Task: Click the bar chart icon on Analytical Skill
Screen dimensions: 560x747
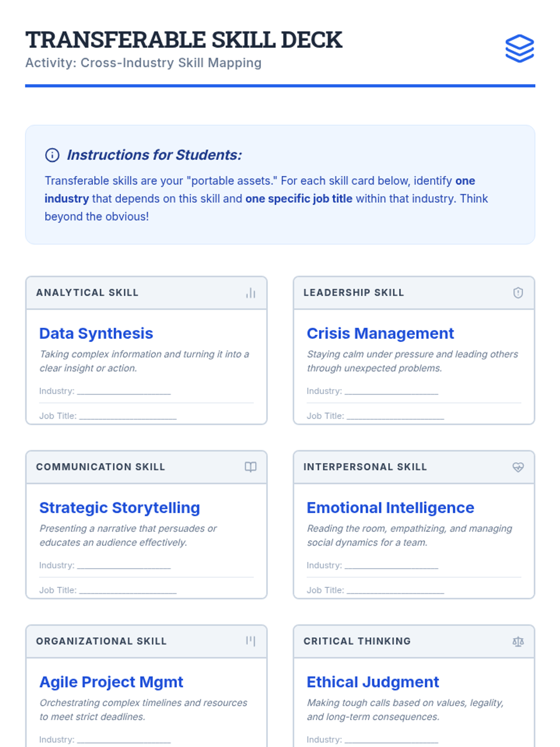Action: coord(251,293)
